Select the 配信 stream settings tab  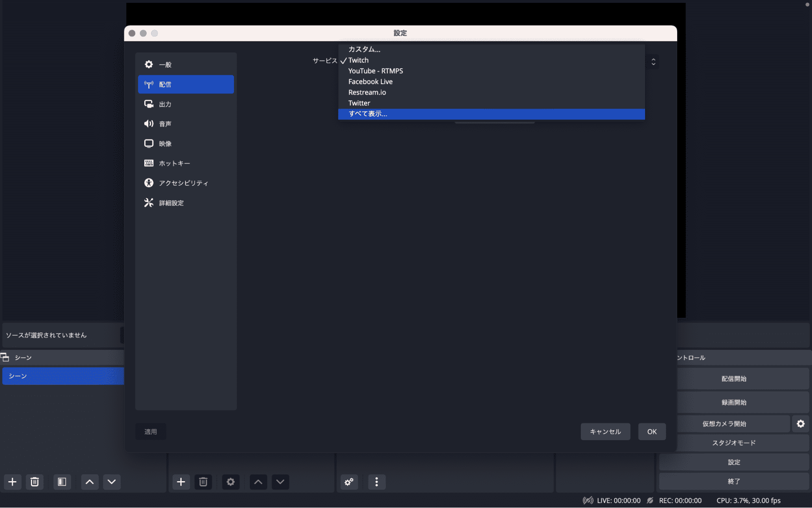[x=186, y=84]
